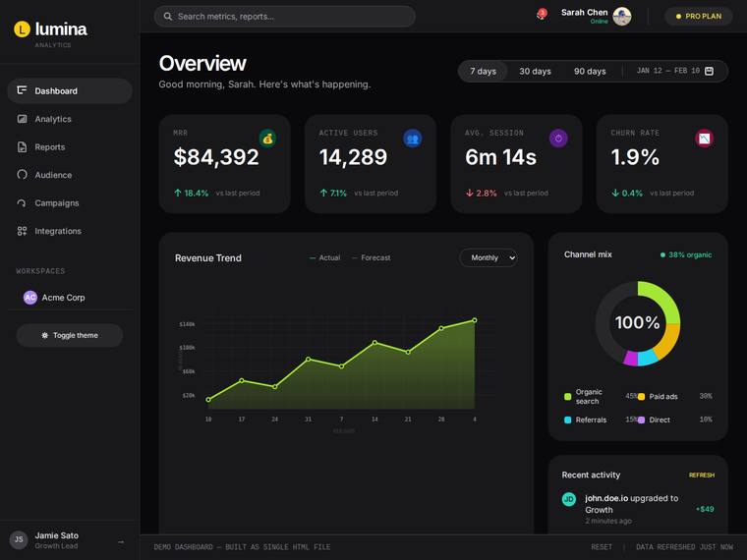Click the 0.4% churn change indicator
747x560 pixels.
627,193
